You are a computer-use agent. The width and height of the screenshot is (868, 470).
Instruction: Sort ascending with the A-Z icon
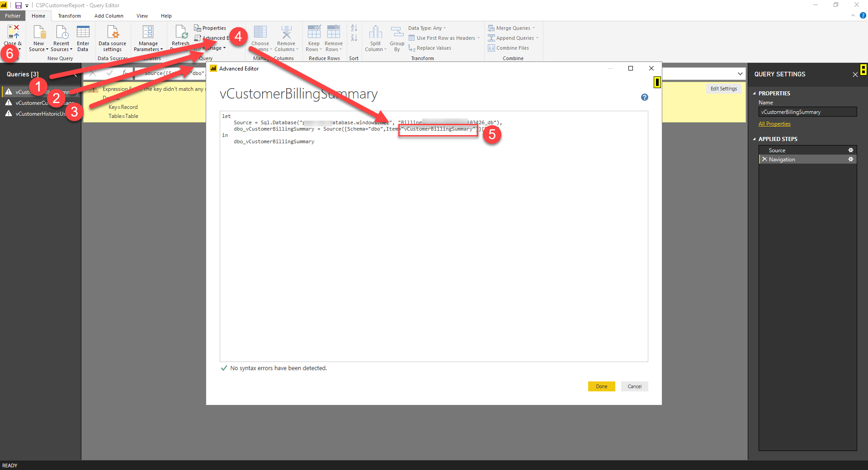point(354,28)
